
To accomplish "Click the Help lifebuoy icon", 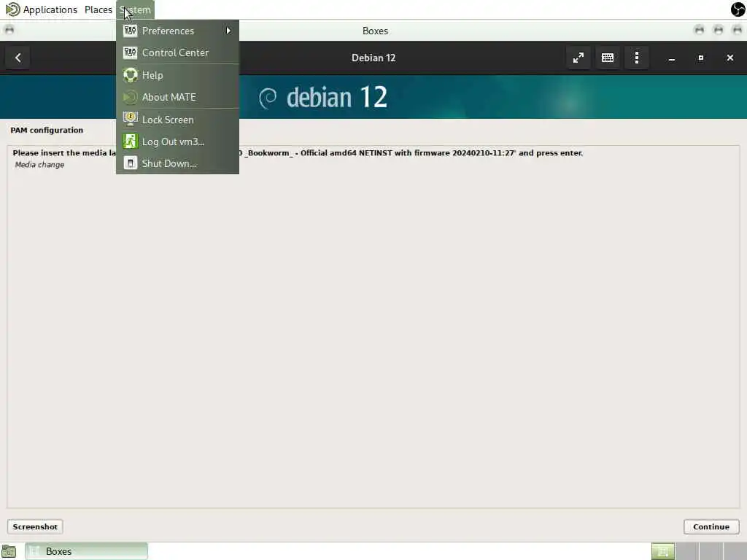I will coord(130,75).
